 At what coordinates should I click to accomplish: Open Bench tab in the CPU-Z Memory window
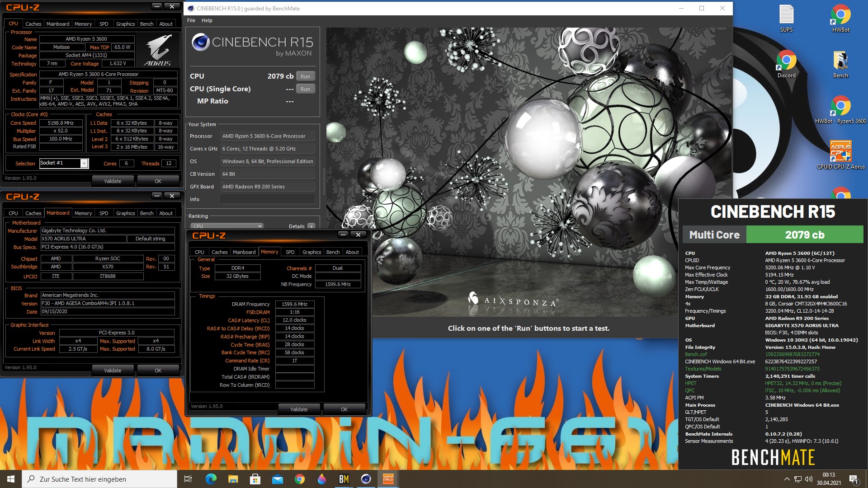[x=333, y=252]
